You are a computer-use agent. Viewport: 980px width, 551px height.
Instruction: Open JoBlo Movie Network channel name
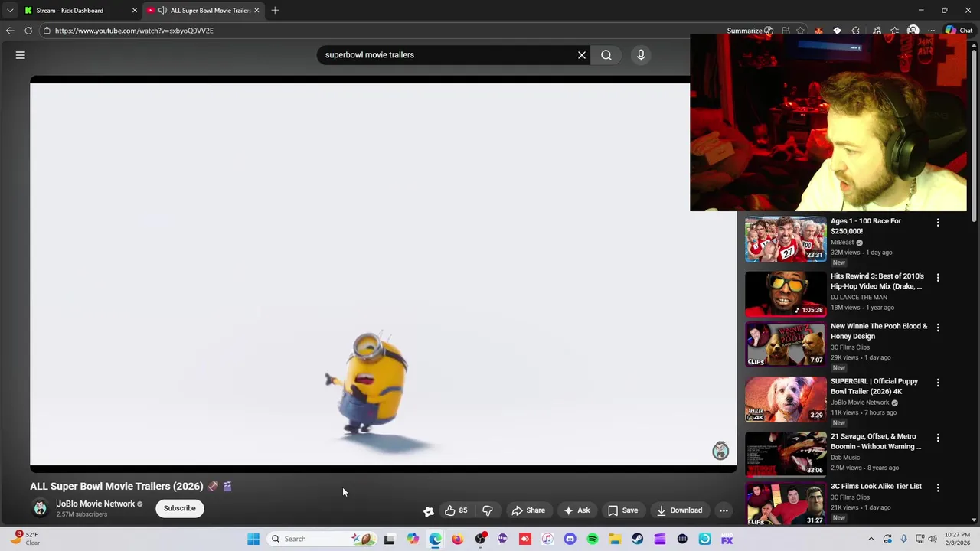(96, 504)
